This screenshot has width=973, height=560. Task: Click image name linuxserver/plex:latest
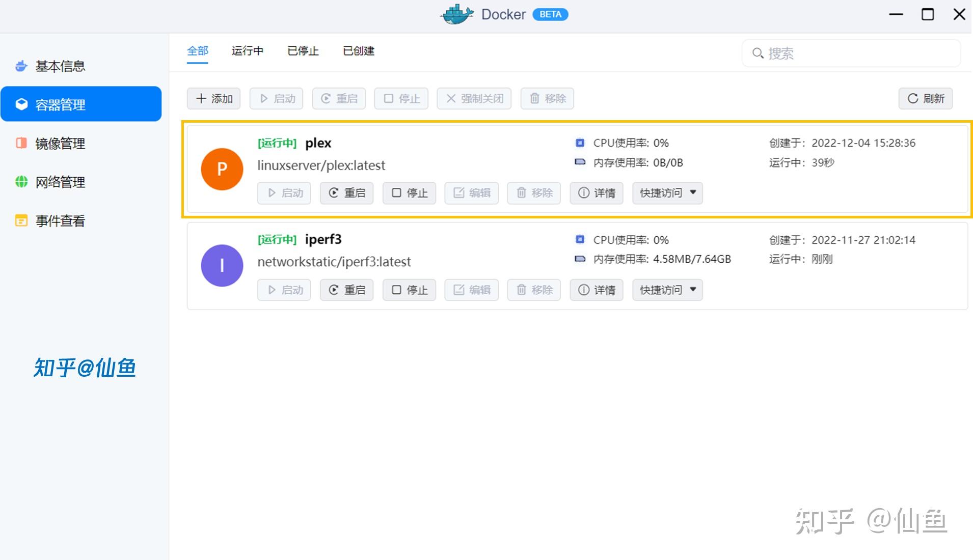(321, 165)
